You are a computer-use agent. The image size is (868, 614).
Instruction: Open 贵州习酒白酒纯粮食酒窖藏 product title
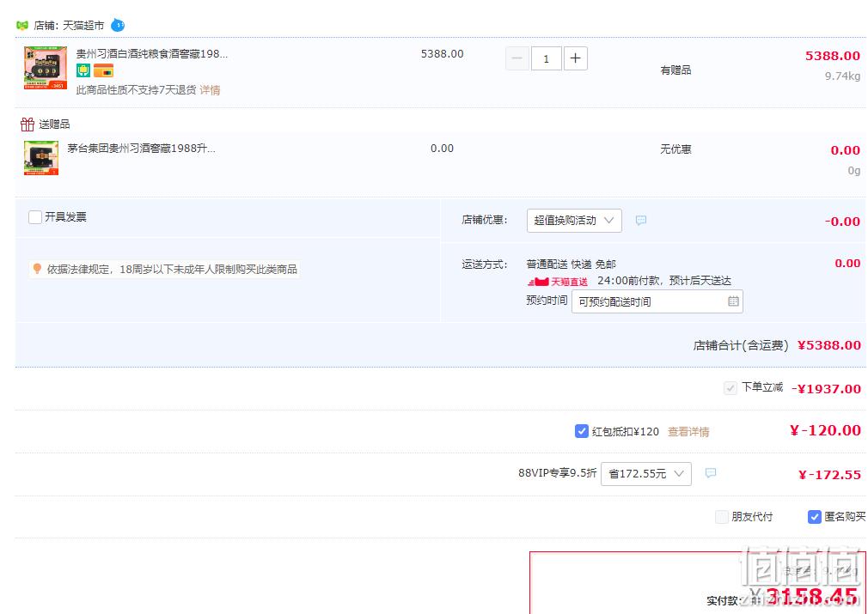point(151,54)
